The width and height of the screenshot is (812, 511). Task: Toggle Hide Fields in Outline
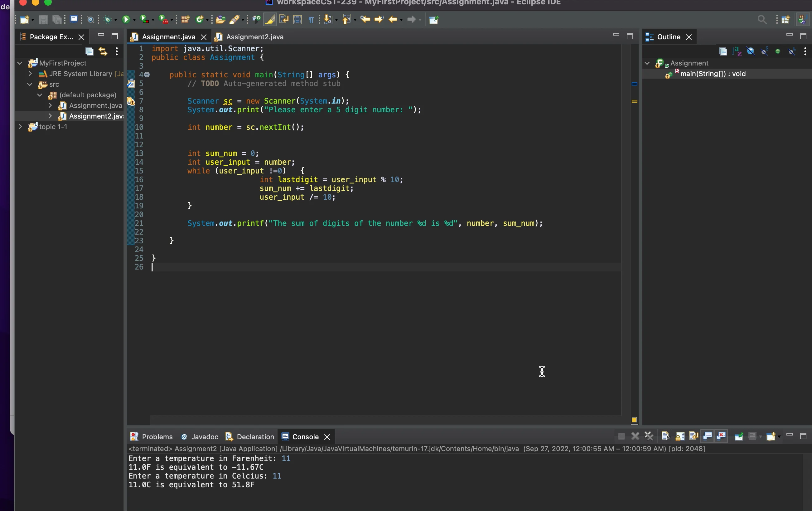coord(751,51)
